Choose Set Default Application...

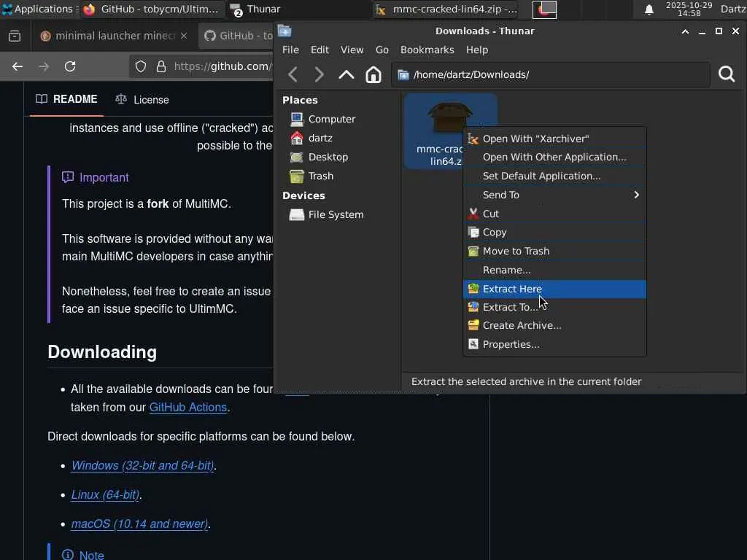554,176
